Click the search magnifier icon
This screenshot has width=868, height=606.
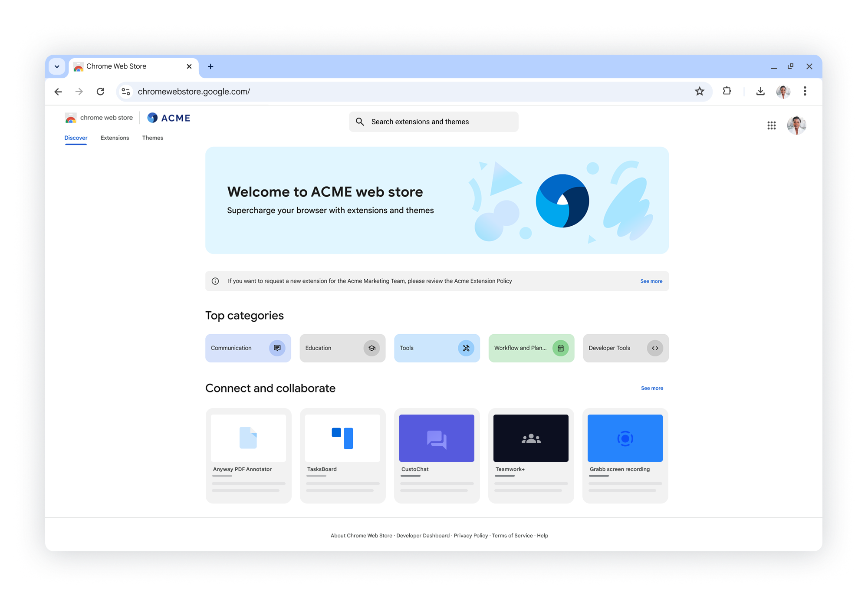point(360,122)
